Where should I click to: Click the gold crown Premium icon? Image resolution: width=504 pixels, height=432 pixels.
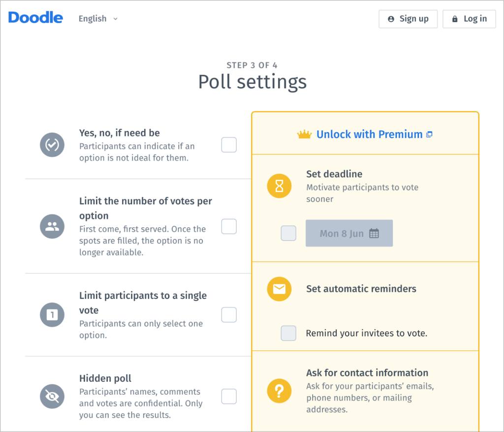pyautogui.click(x=305, y=134)
